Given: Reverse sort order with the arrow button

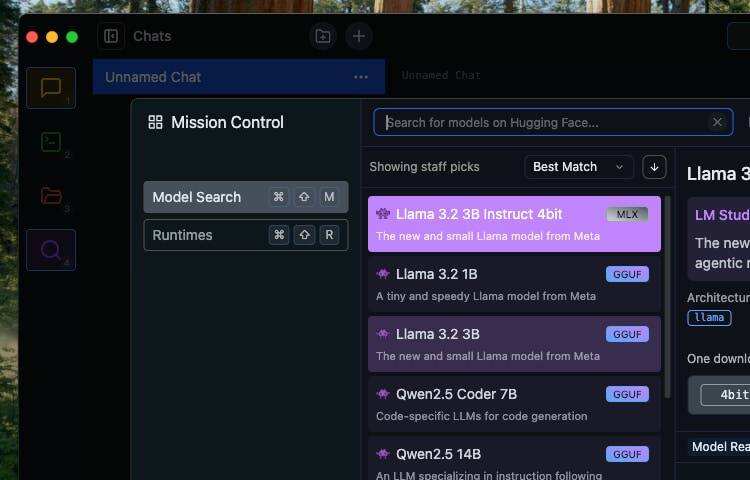Looking at the screenshot, I should pos(654,167).
